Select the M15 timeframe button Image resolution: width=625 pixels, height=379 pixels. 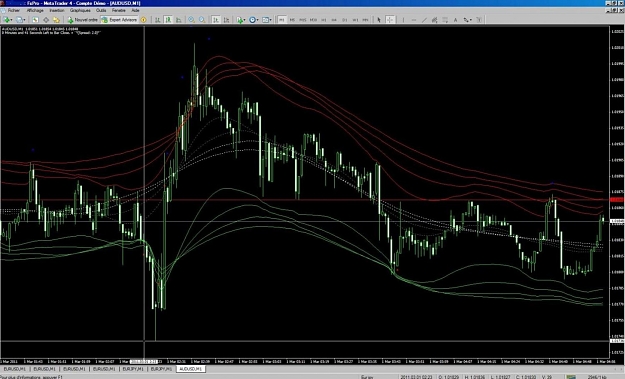(303, 20)
